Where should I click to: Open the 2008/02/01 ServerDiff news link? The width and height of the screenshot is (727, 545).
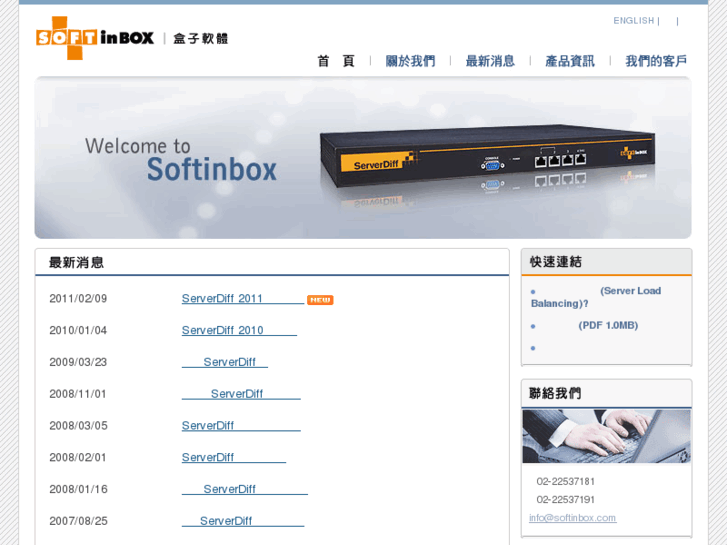click(234, 457)
